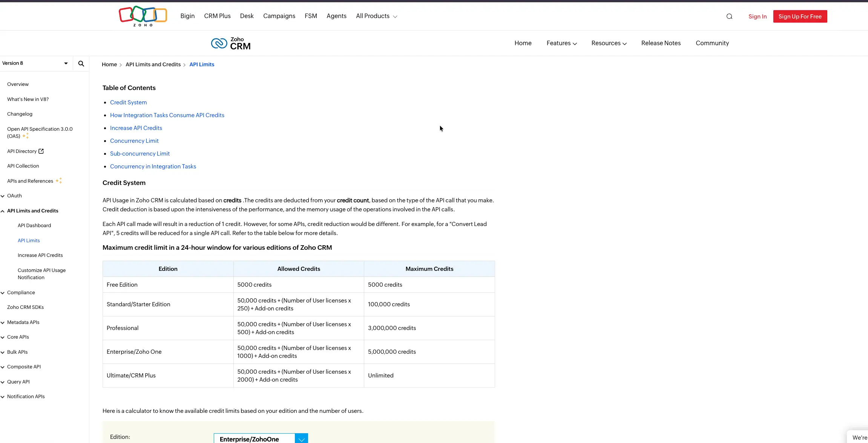Click the Zoho CRM logo
868x443 pixels.
pos(231,43)
